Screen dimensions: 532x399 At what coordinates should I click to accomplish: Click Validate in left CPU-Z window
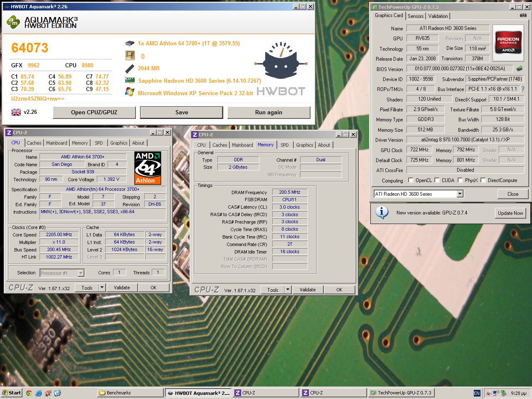(x=122, y=288)
